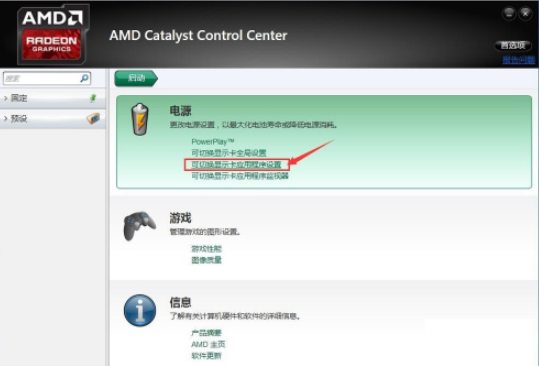Expand the 预设 sidebar section

tap(53, 119)
